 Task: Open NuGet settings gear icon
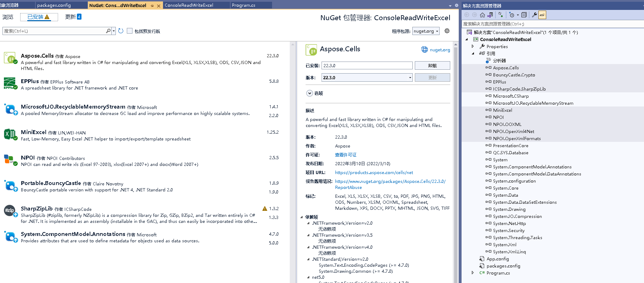click(x=447, y=31)
